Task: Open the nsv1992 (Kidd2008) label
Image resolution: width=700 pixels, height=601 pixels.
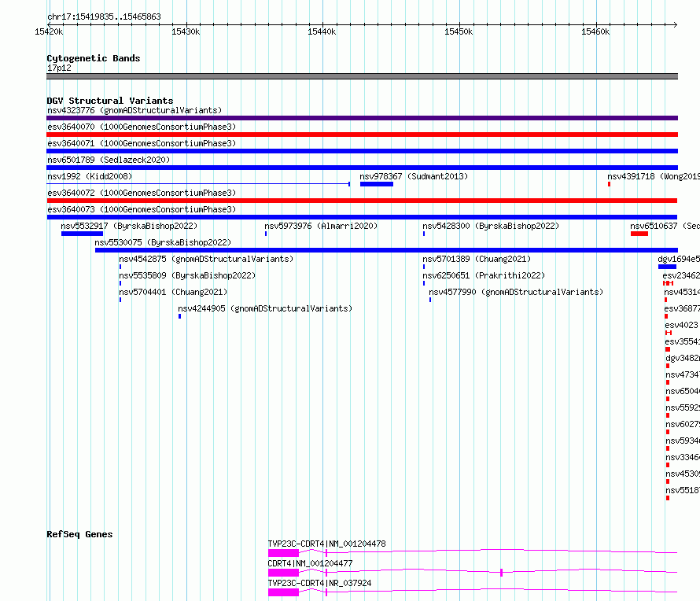Action: 90,176
